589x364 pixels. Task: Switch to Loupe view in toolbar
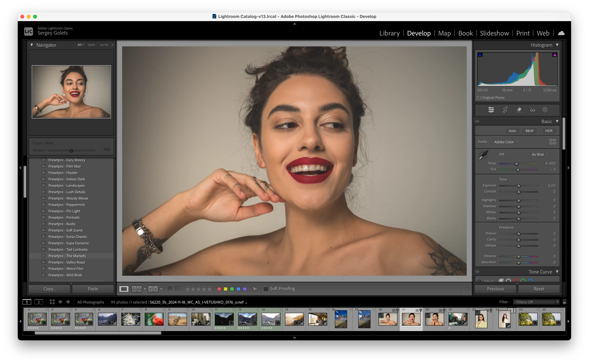click(124, 289)
